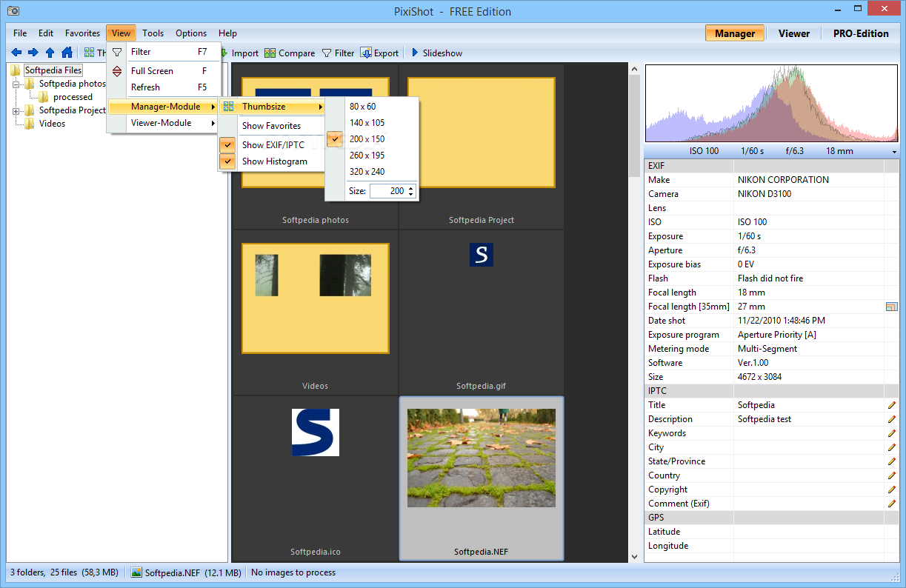Choose Full Screen in View menu
This screenshot has width=906, height=588.
click(x=164, y=71)
